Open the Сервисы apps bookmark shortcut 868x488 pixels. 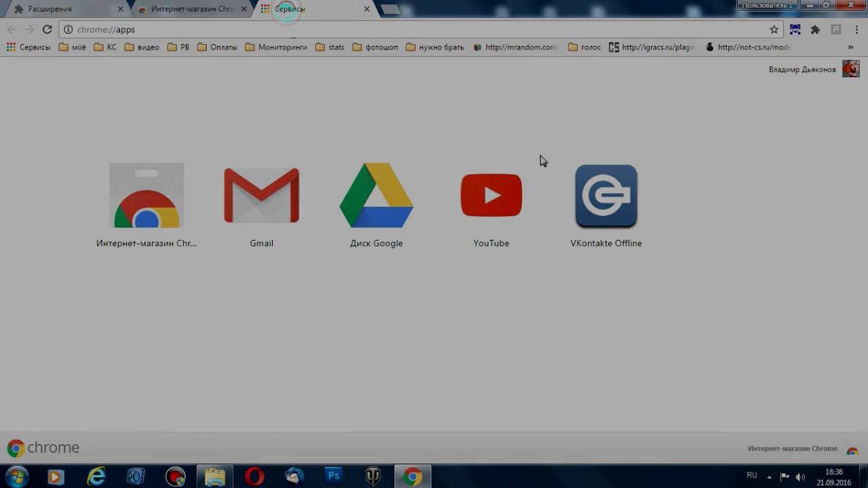tap(28, 47)
